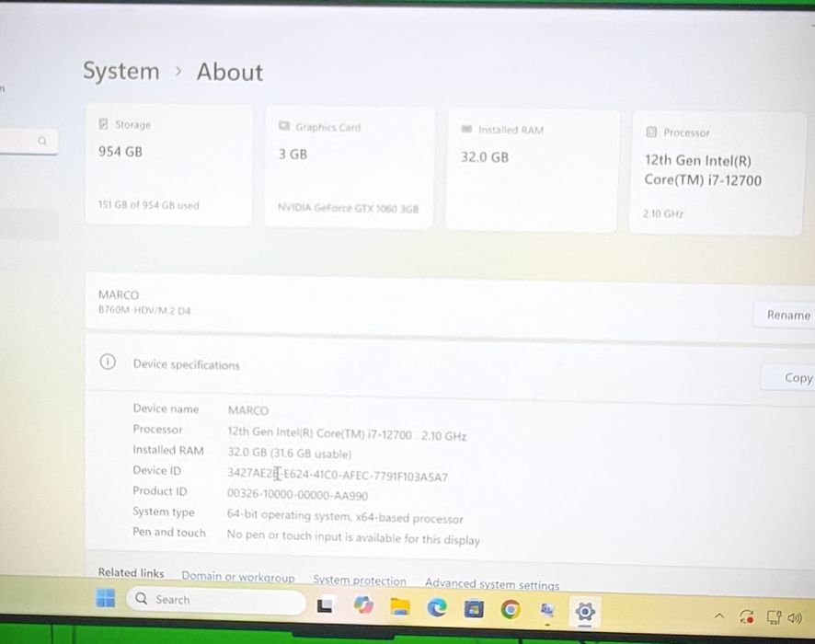Open File Explorer from the taskbar
815x644 pixels.
coord(400,606)
